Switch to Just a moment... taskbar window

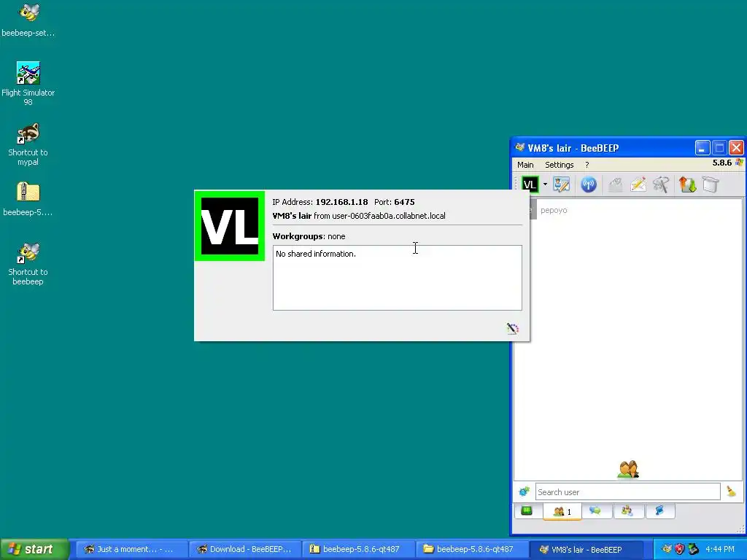click(x=131, y=549)
